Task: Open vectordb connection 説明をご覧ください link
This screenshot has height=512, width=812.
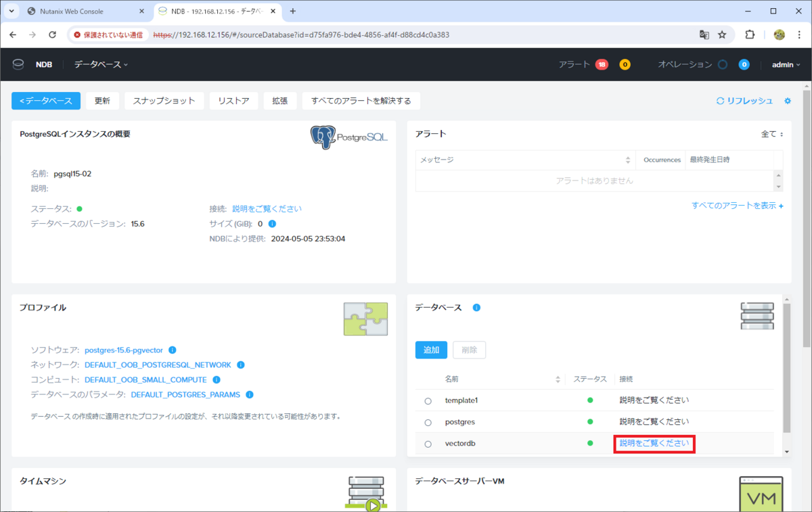Action: [654, 444]
